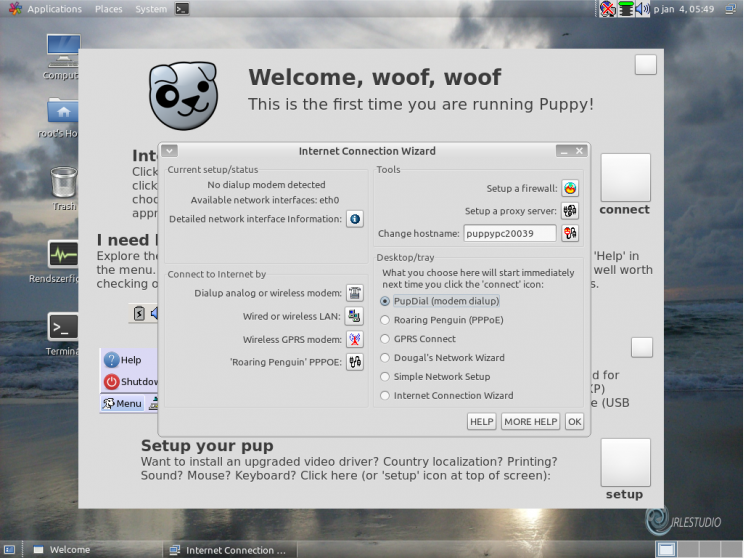744x558 pixels.
Task: Click the green system monitor tray icon
Action: [x=626, y=9]
